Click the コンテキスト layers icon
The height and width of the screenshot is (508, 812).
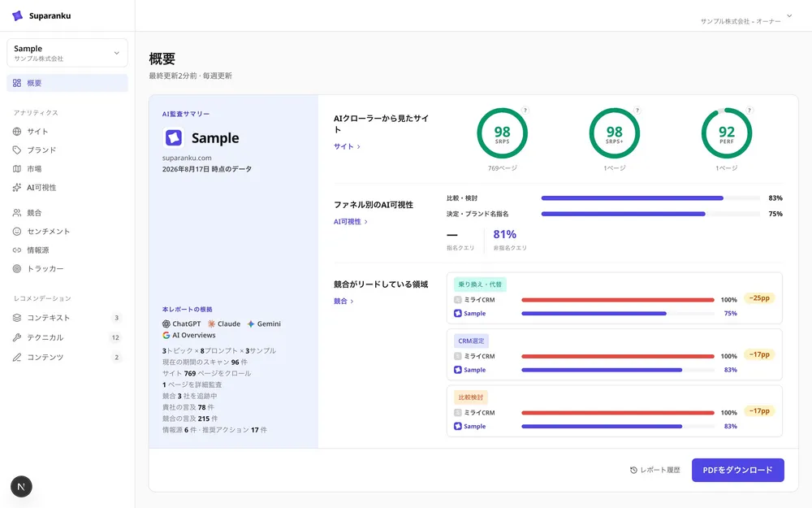[17, 318]
